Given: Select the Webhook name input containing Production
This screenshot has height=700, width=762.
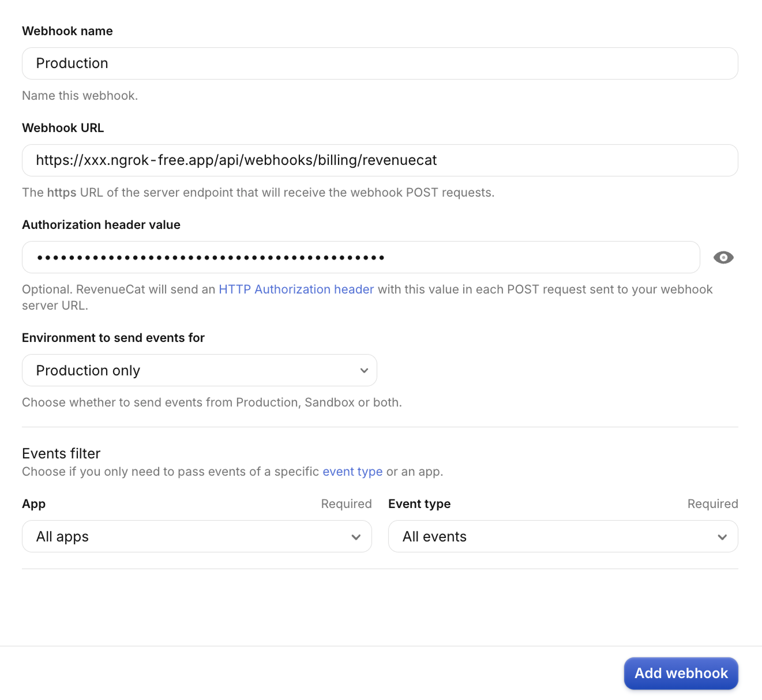Looking at the screenshot, I should point(380,63).
